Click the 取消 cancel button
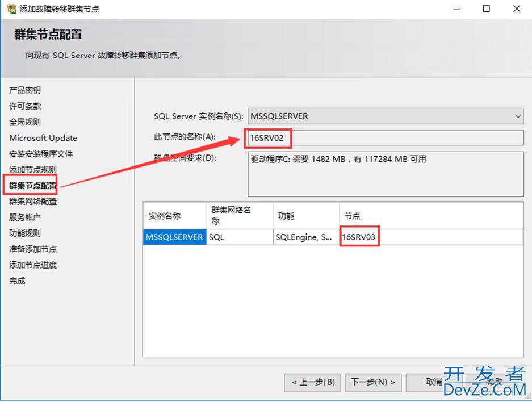 click(434, 383)
